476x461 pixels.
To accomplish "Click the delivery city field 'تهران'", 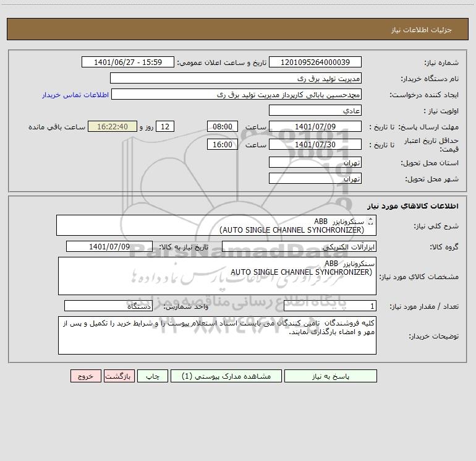I will tap(315, 178).
